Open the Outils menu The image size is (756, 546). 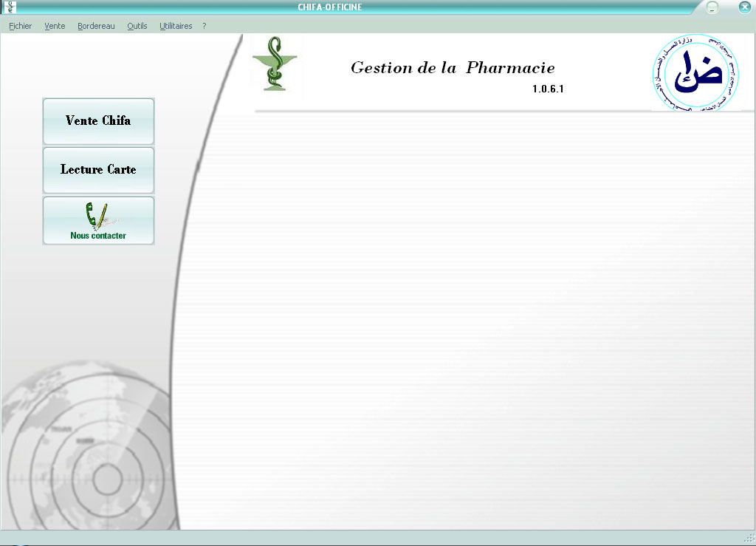click(x=137, y=26)
